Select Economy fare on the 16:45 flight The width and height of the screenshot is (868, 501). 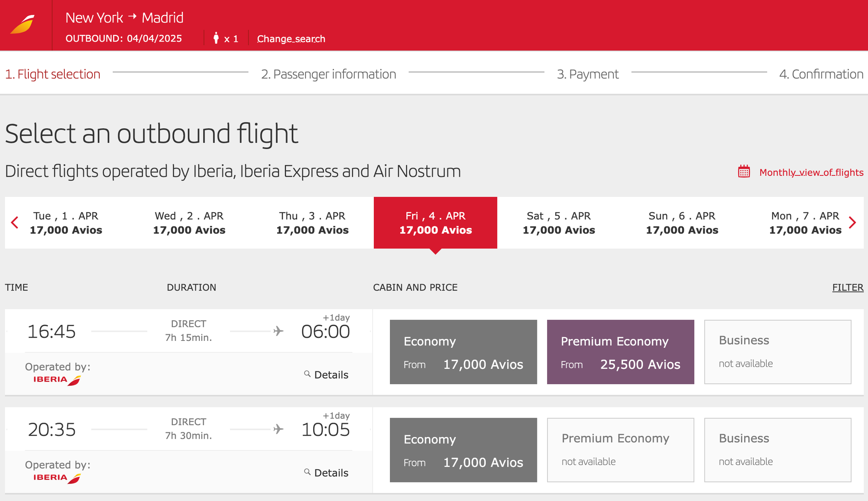463,352
